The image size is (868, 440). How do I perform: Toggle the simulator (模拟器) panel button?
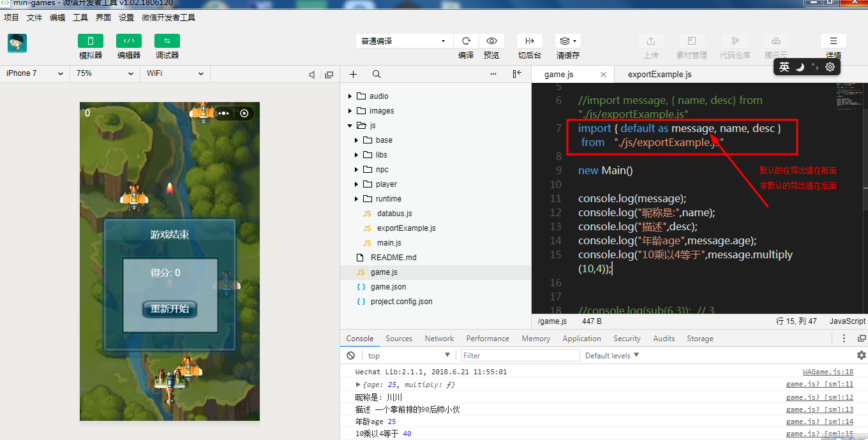click(x=90, y=41)
